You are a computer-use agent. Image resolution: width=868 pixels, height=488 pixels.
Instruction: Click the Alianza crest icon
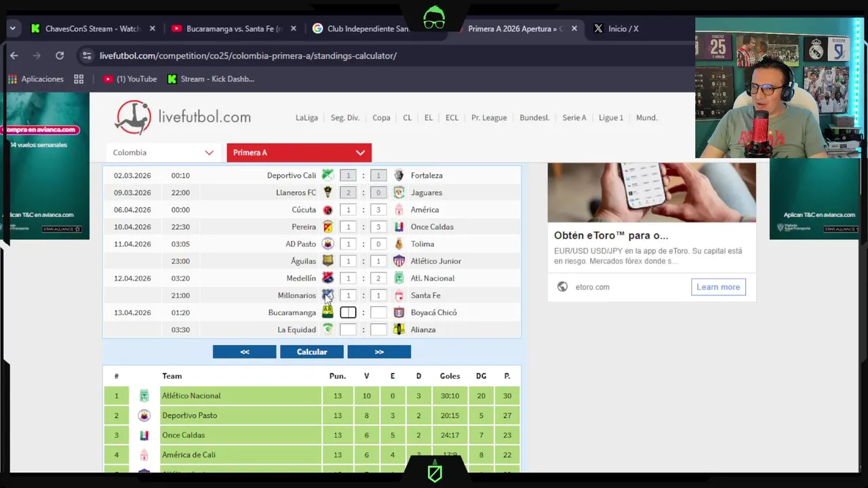399,329
